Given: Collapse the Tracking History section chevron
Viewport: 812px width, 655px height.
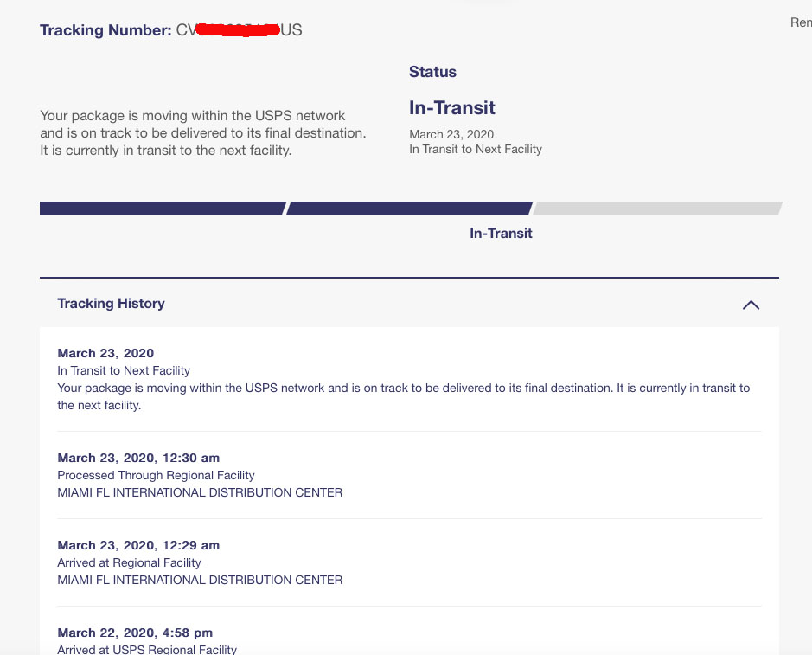Looking at the screenshot, I should pos(751,305).
